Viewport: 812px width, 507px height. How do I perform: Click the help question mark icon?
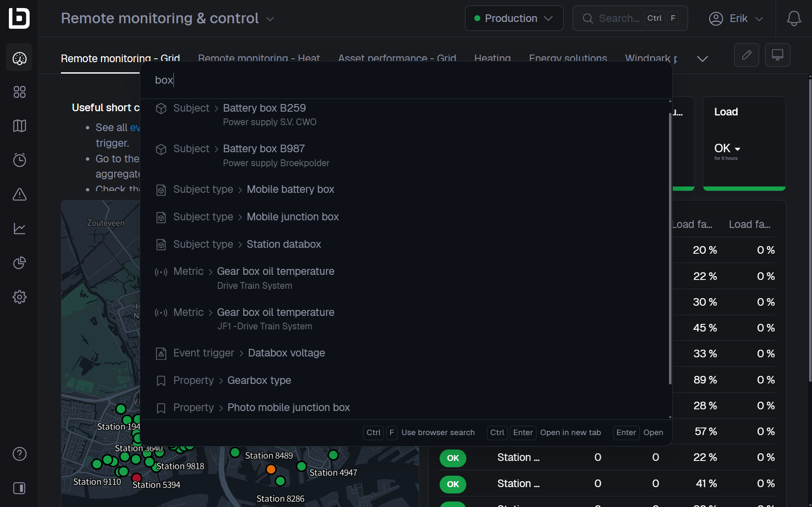19,454
